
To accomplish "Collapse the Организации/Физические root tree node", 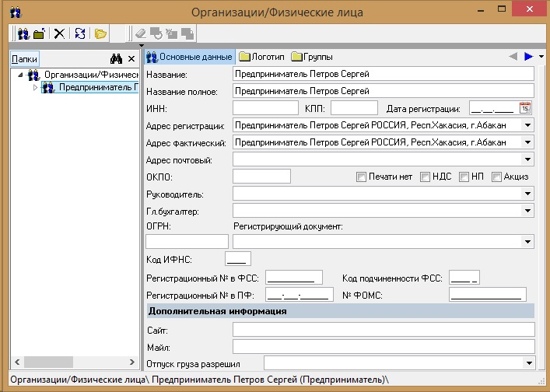I will (x=20, y=75).
